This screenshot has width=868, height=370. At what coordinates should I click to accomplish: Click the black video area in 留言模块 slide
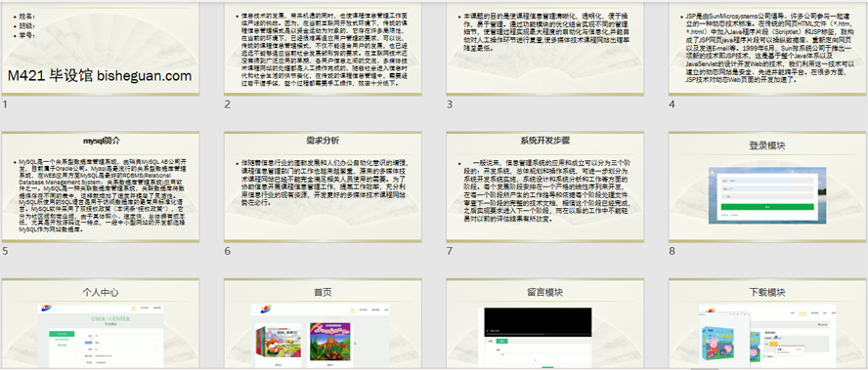point(538,322)
